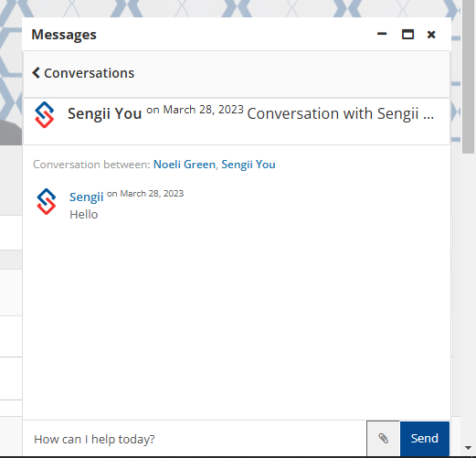Close the Messages panel

click(x=431, y=35)
